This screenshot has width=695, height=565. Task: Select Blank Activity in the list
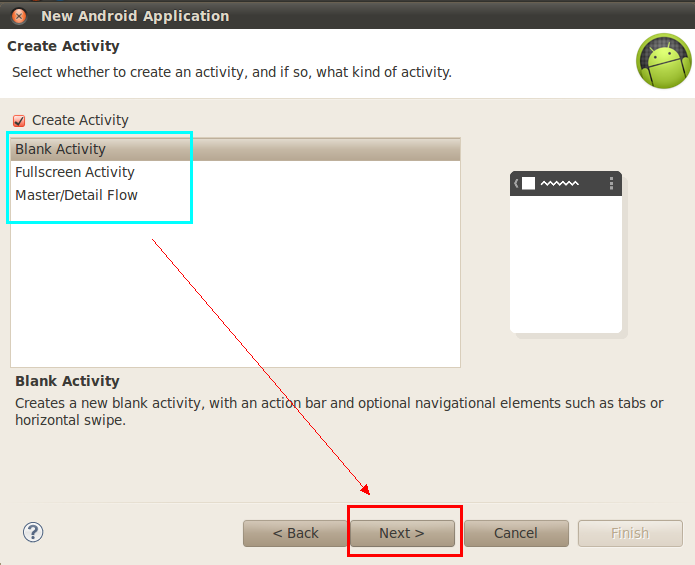235,149
